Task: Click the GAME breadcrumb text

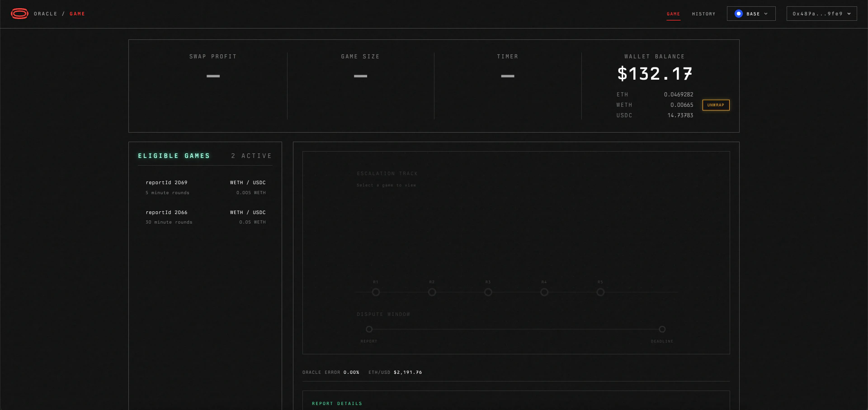Action: (77, 14)
